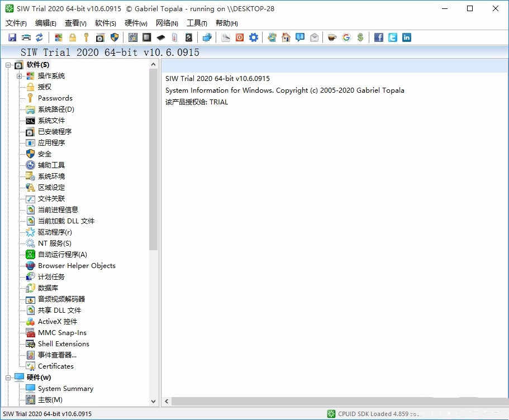Open the 文件(F) menu
Viewport: 509px width, 420px height.
(x=16, y=23)
